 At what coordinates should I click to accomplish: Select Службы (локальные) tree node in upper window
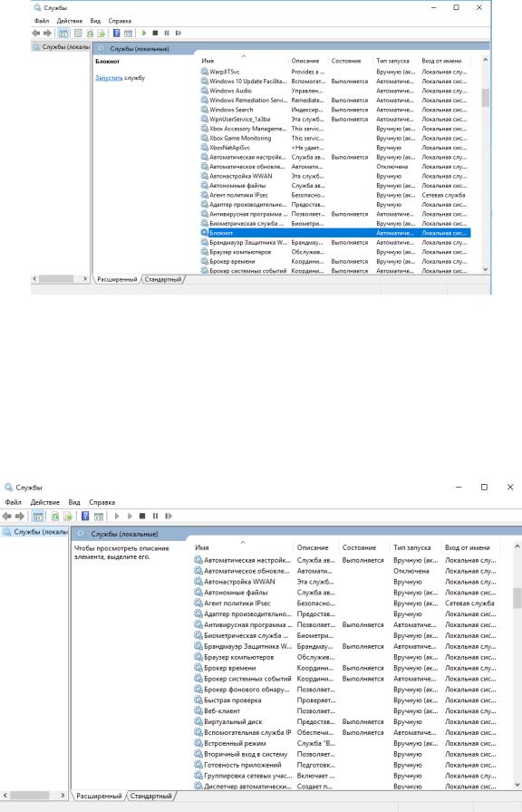pyautogui.click(x=61, y=47)
